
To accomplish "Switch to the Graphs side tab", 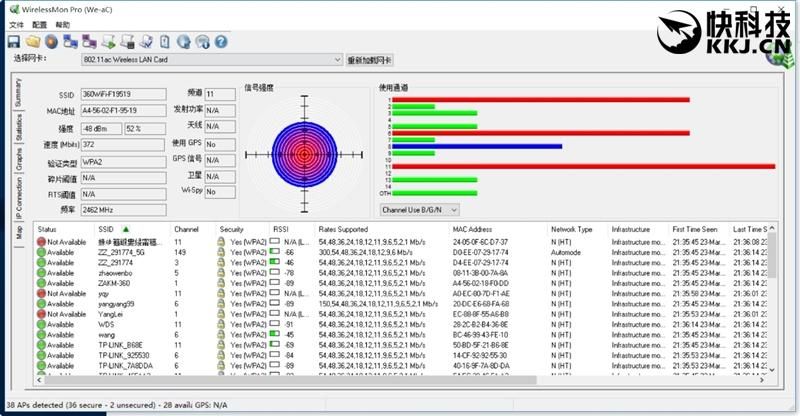I will pyautogui.click(x=19, y=160).
